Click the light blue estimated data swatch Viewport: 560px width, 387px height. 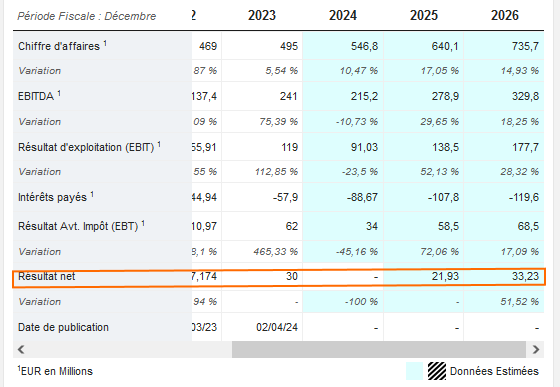(414, 371)
